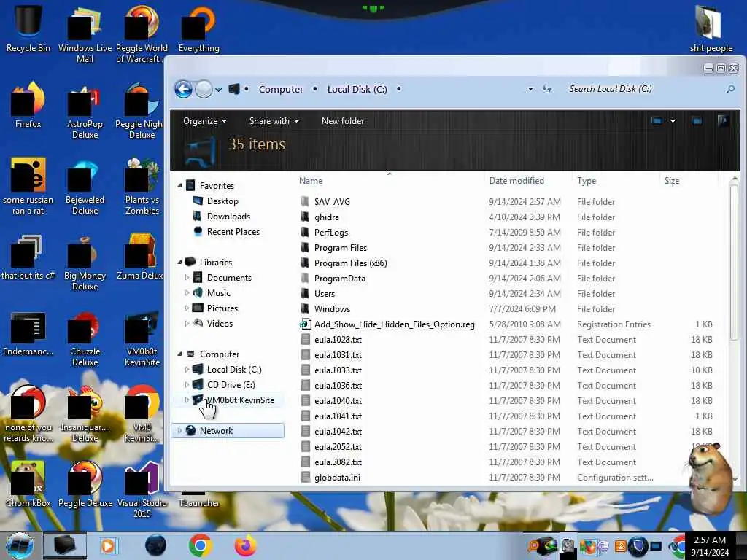Open the media player taskbar icon
Image resolution: width=747 pixels, height=560 pixels.
point(109,545)
